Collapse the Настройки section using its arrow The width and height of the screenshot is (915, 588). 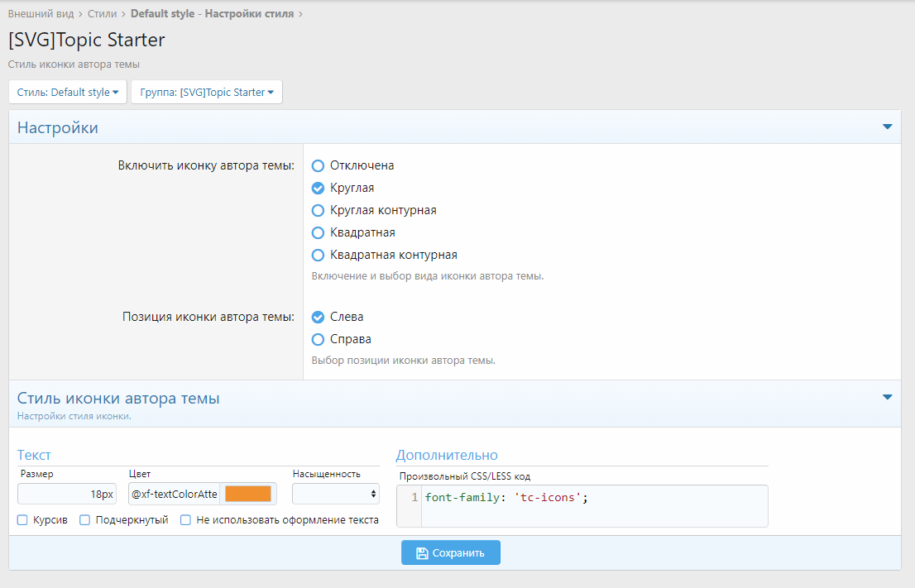point(887,127)
